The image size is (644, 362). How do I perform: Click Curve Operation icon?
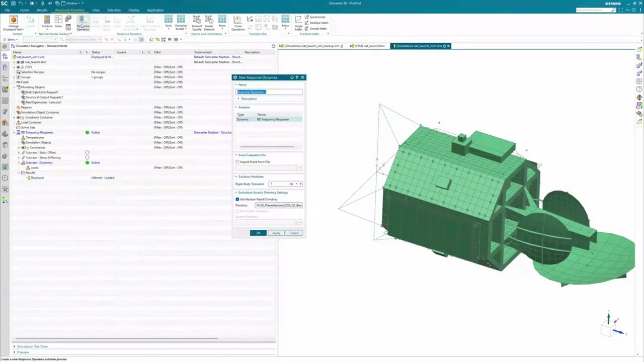pyautogui.click(x=237, y=20)
